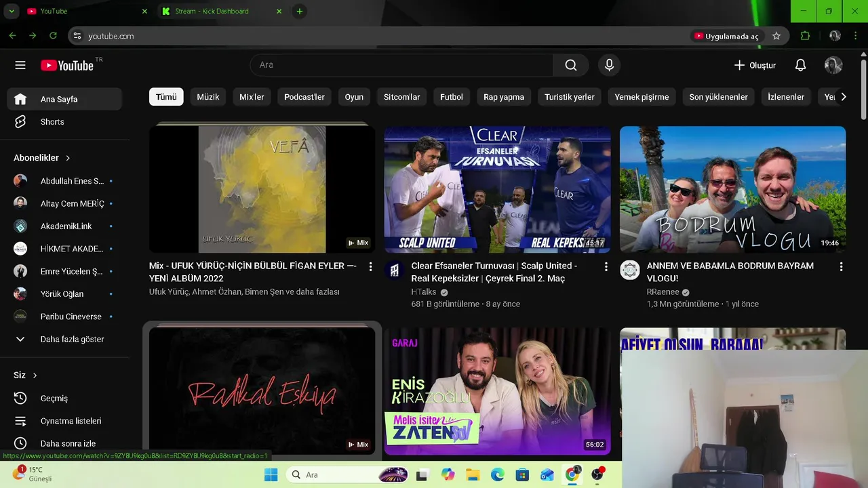Select the Podcast'ler filter chip
This screenshot has width=868, height=488.
304,97
